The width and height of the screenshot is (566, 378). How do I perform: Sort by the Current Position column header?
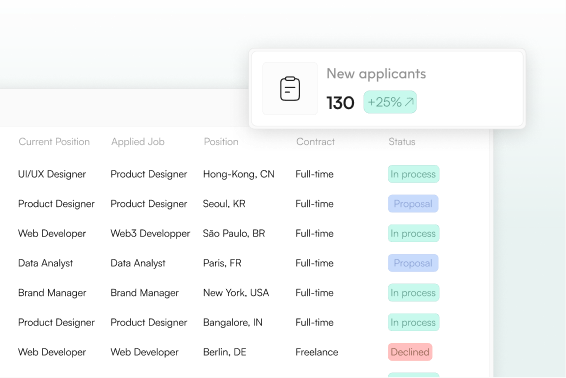tap(54, 142)
